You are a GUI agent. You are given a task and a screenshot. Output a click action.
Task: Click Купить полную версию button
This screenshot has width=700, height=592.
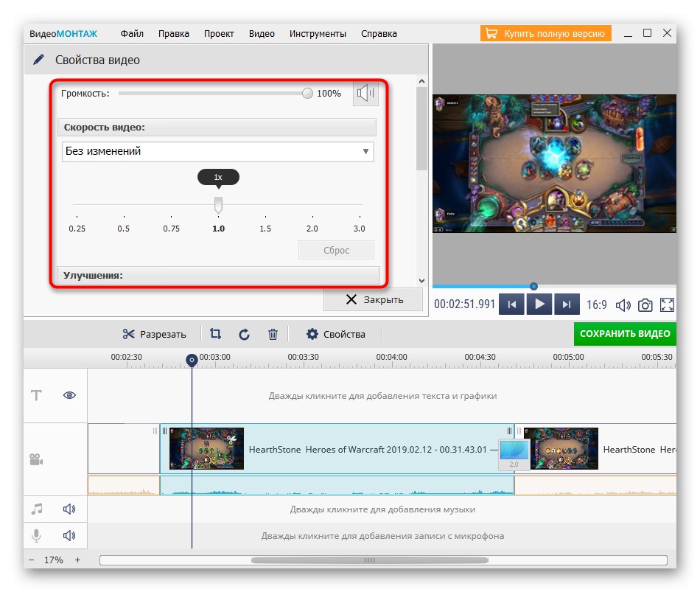545,33
